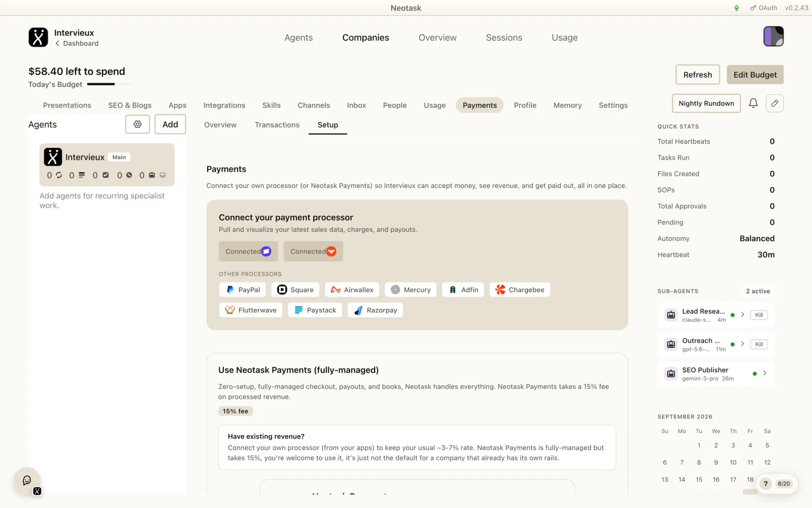
Task: Select the Intervieux Main agent card
Action: point(107,165)
